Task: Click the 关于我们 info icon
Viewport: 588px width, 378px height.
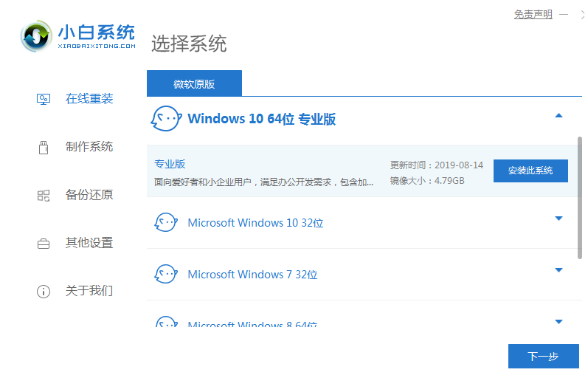Action: 44,291
